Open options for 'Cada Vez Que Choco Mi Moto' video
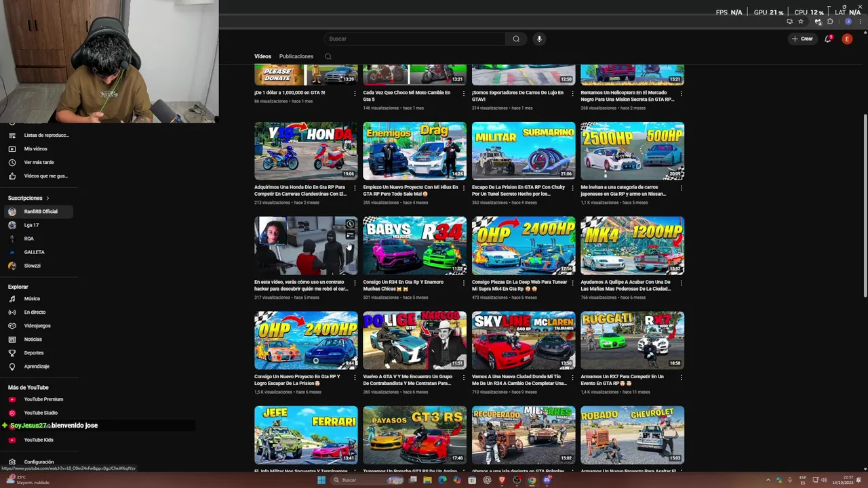The width and height of the screenshot is (868, 488). click(x=463, y=93)
